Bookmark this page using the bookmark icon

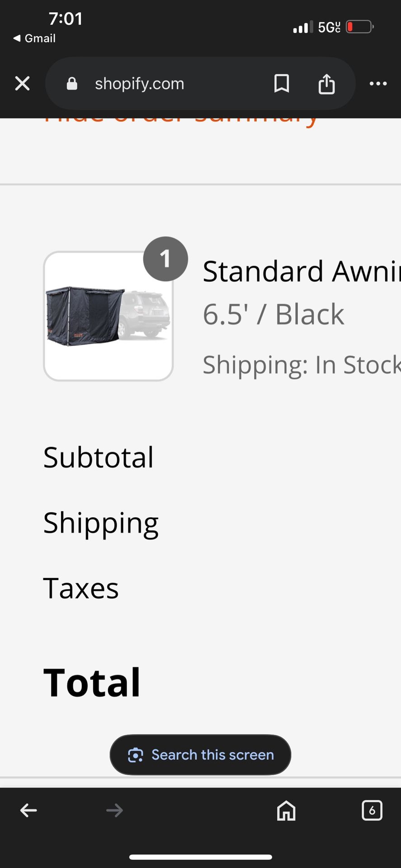(x=281, y=84)
